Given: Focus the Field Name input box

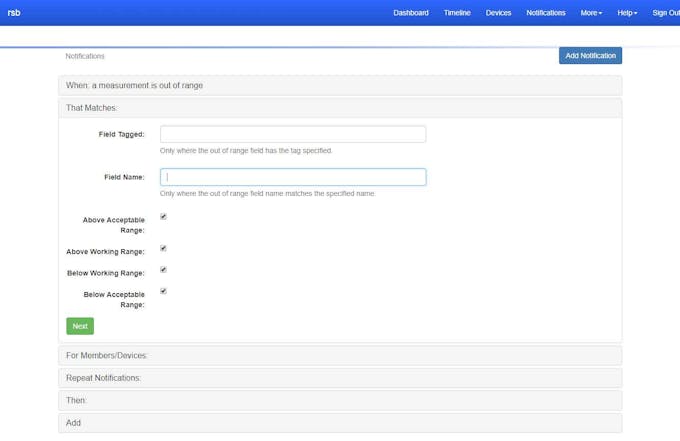Looking at the screenshot, I should 293,177.
